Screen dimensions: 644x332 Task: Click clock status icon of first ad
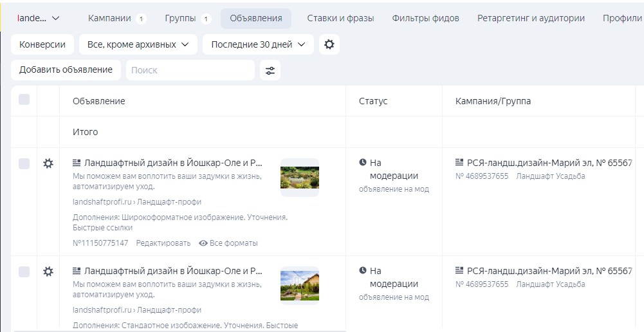pos(363,163)
